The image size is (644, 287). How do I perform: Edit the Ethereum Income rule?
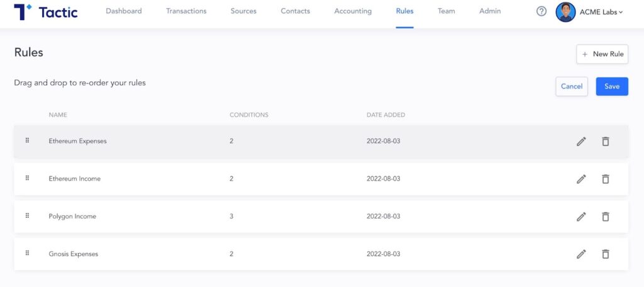click(x=580, y=179)
